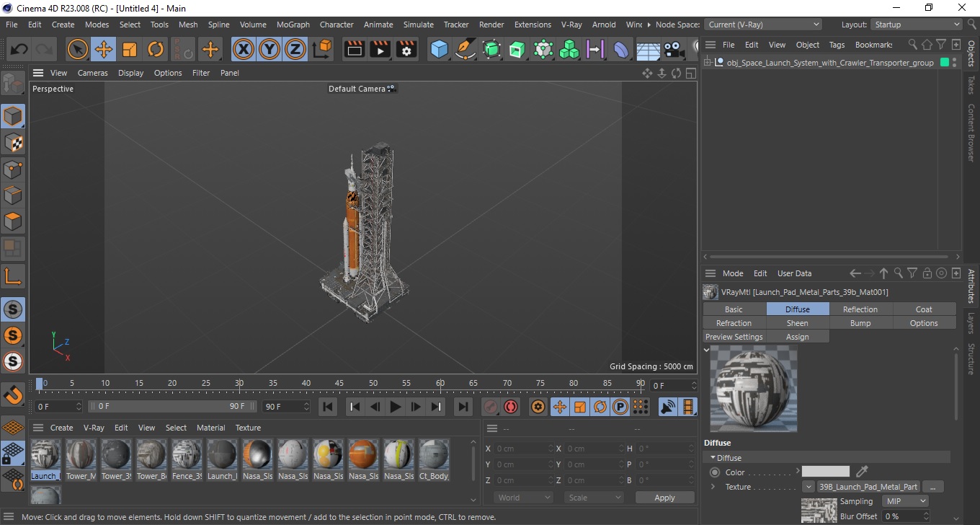Click the 39B_Launch_Pad_Metal_Part texture button

click(x=868, y=487)
